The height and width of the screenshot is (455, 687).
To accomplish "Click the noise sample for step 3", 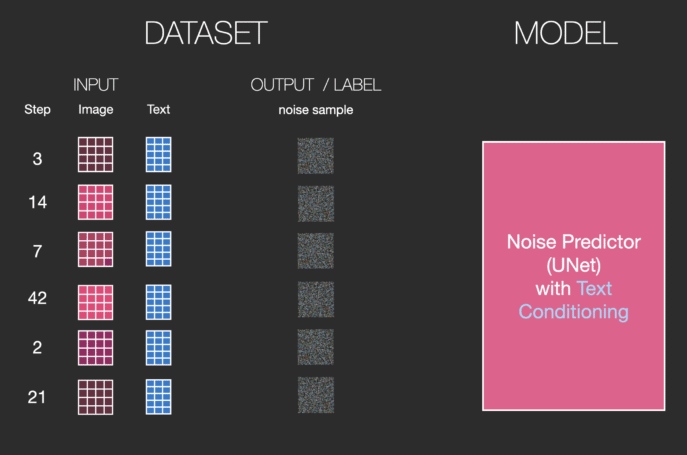I will pos(315,156).
